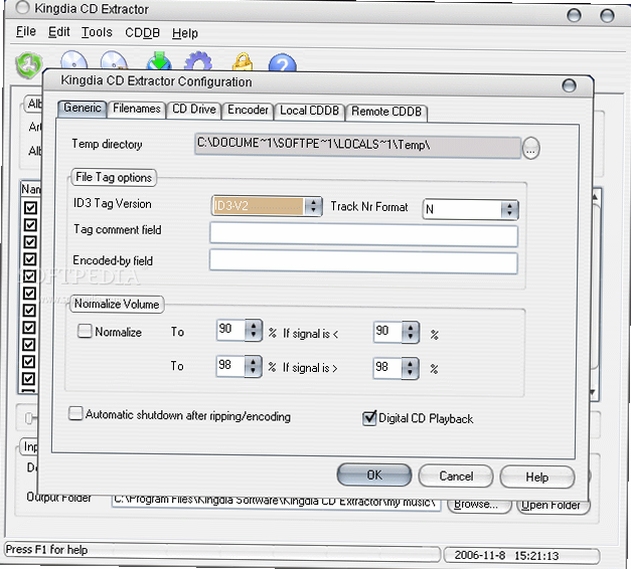This screenshot has width=631, height=569.
Task: Click the Encoded-by field input
Action: 363,262
